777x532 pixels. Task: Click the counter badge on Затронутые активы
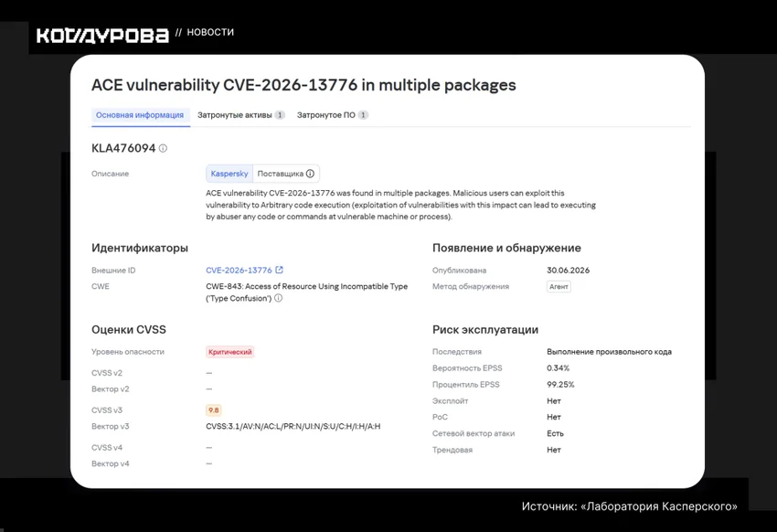pyautogui.click(x=280, y=115)
